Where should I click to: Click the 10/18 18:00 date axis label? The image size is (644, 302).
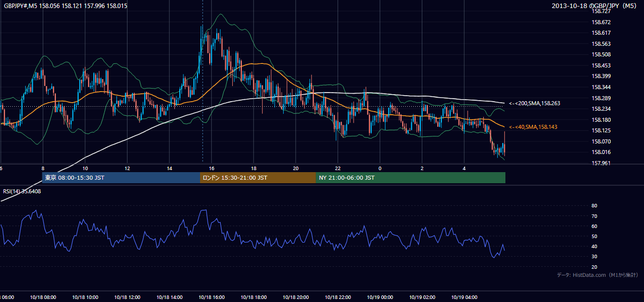coord(253,297)
